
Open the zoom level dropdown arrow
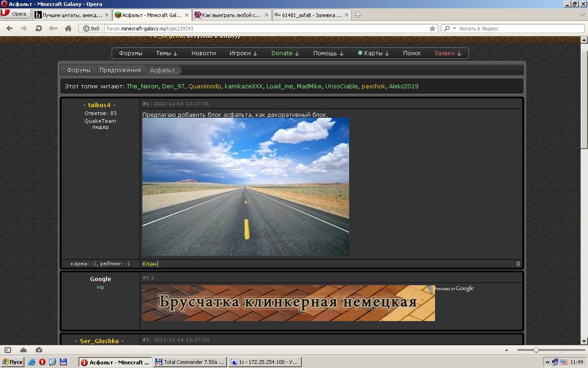click(507, 350)
